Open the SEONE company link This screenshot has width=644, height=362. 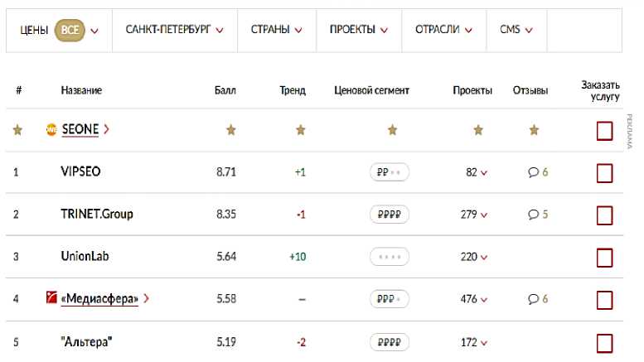click(80, 130)
